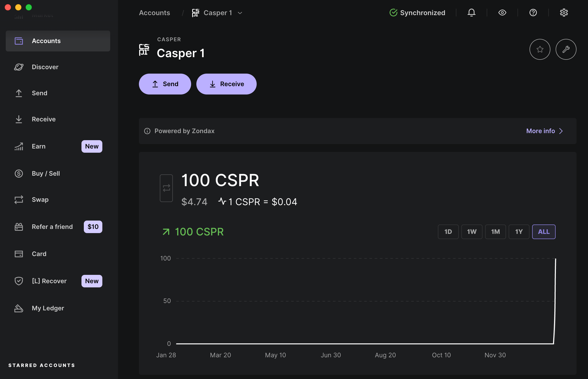
Task: Toggle the eye visibility icon
Action: (502, 12)
